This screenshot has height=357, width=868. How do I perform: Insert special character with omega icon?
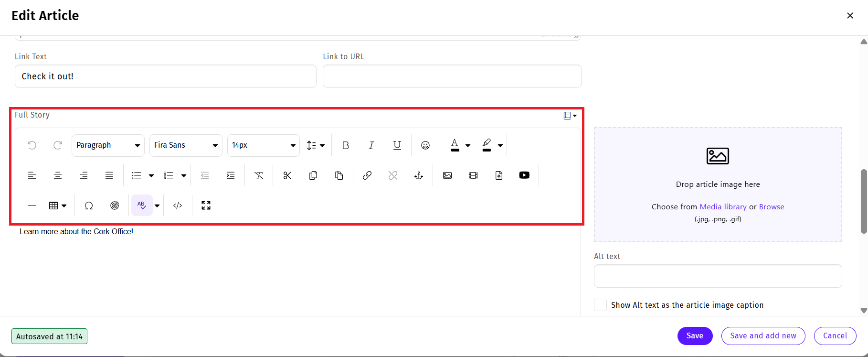[x=88, y=206]
